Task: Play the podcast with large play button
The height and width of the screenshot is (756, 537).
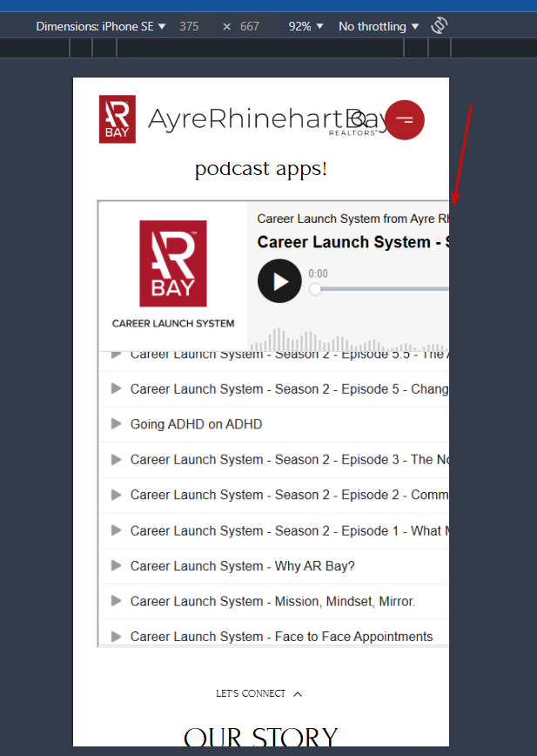Action: point(279,281)
